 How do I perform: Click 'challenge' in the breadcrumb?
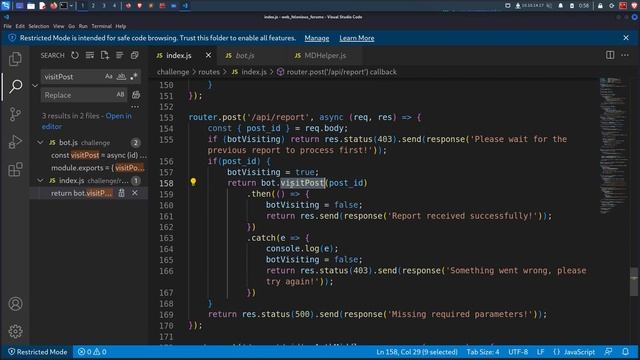pyautogui.click(x=173, y=72)
